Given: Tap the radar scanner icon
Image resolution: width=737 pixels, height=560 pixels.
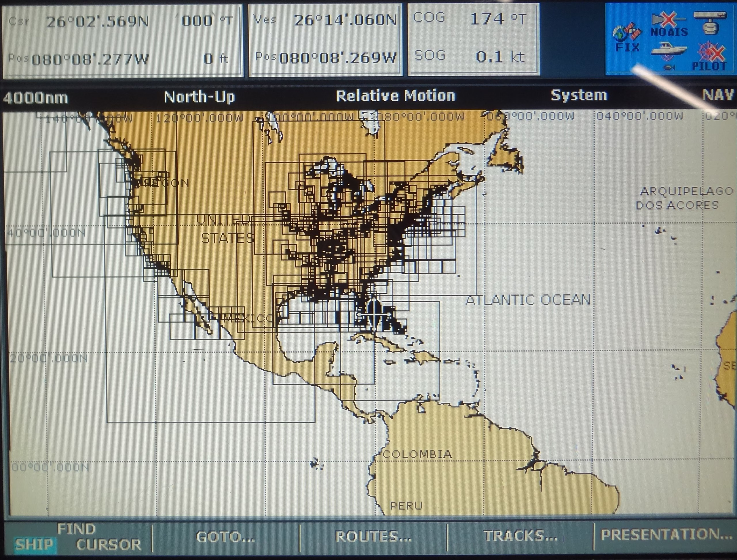Looking at the screenshot, I should pos(710,23).
